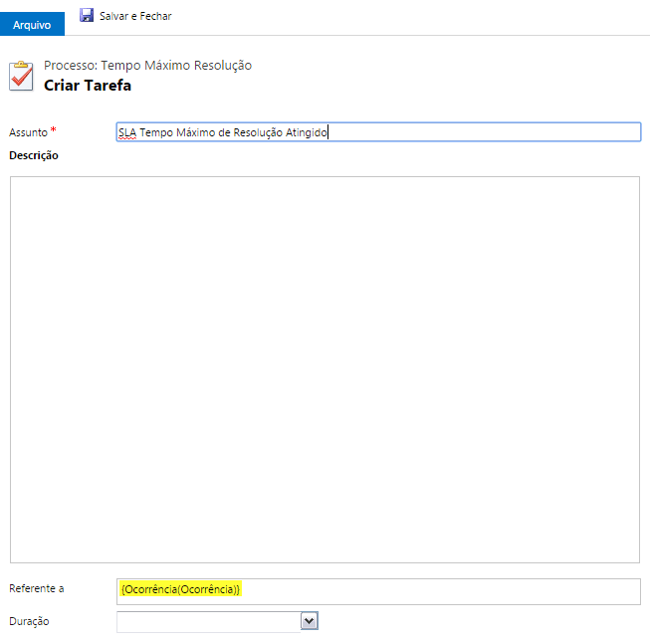Click the Criar Tarefa heading
This screenshot has height=644, width=650.
pyautogui.click(x=88, y=86)
